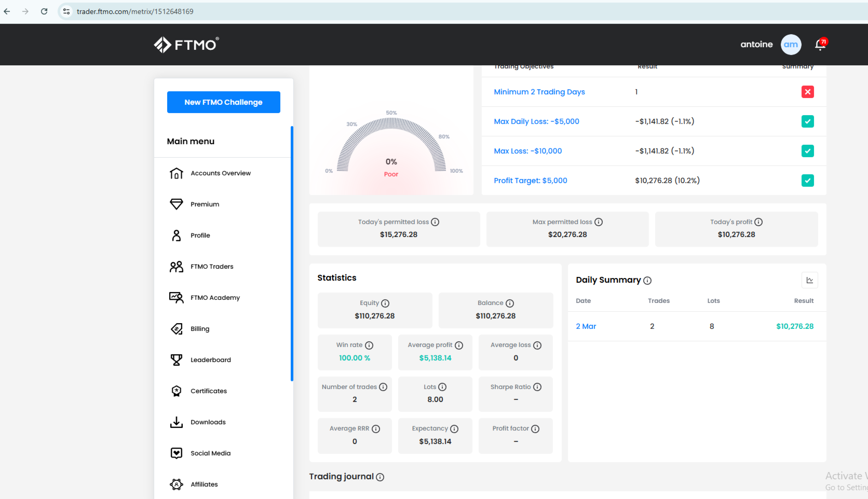
Task: Open Minimum 2 Trading Days link
Action: point(539,92)
